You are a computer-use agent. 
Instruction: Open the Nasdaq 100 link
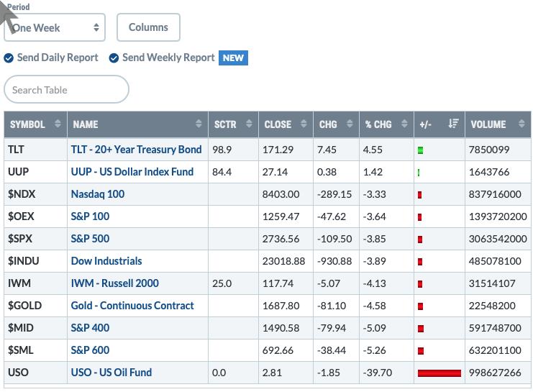pos(98,194)
